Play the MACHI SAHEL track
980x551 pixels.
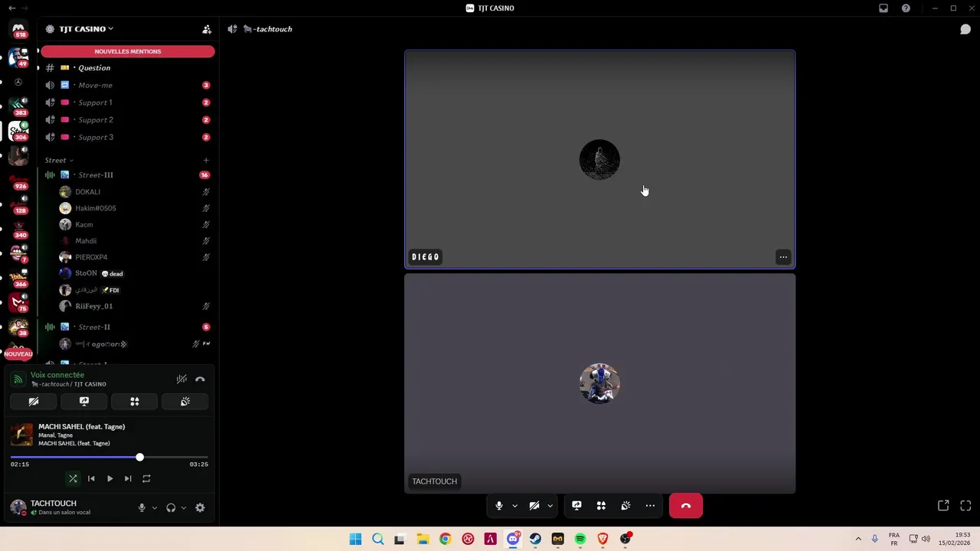point(109,479)
